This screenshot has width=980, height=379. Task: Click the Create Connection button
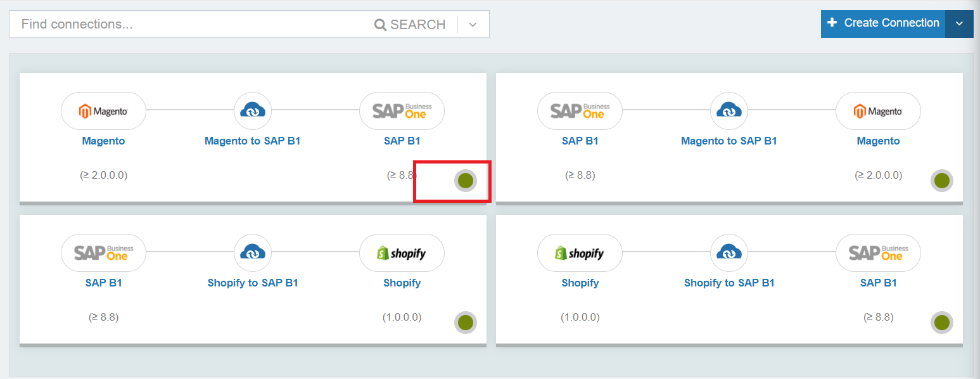point(883,23)
